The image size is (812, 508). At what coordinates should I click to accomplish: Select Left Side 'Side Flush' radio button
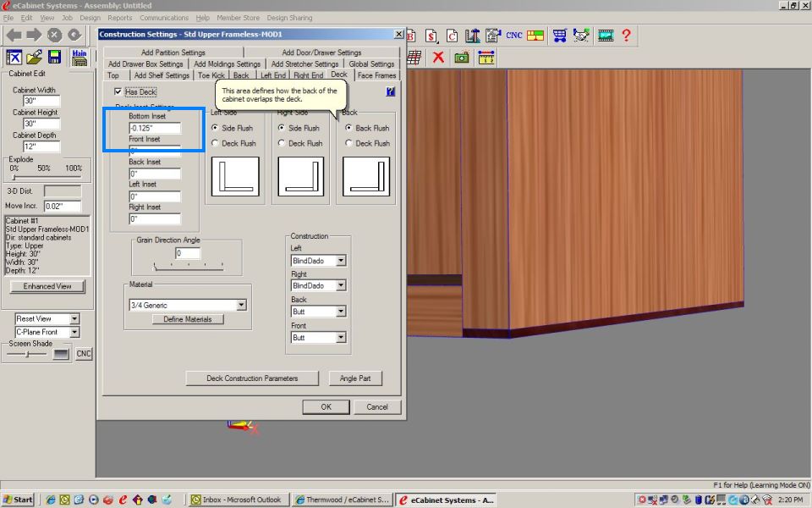tap(214, 128)
